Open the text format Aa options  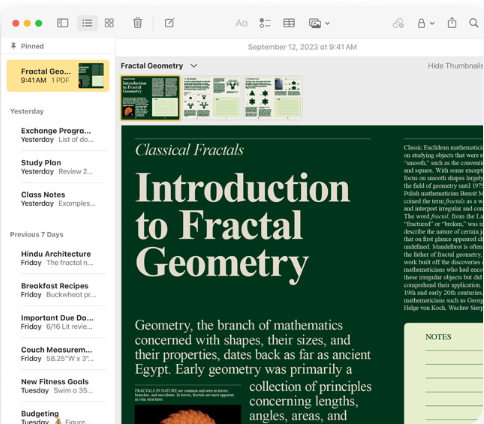coord(241,23)
